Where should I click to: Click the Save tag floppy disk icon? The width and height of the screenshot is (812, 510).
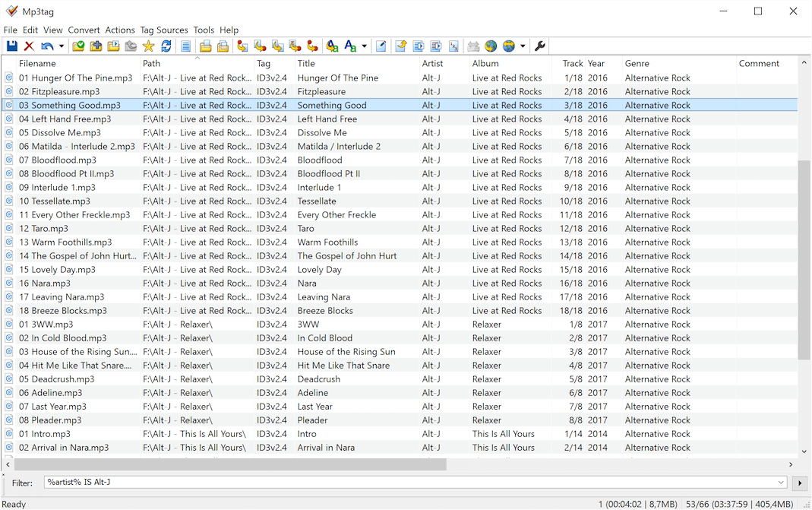click(12, 46)
